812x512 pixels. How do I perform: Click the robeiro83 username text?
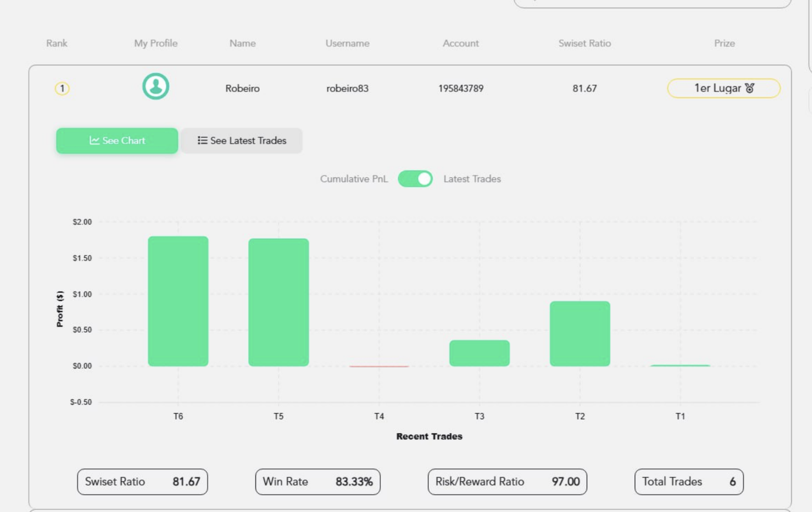point(347,89)
